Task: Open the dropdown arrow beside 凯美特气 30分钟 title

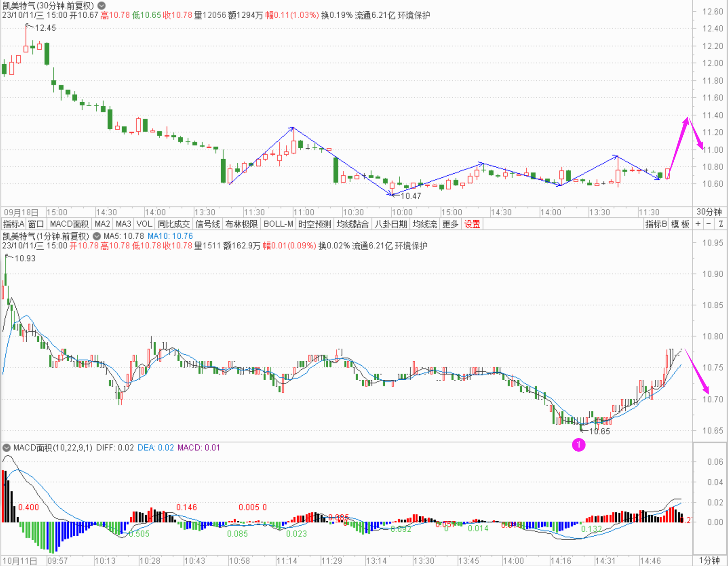Action: pos(102,6)
